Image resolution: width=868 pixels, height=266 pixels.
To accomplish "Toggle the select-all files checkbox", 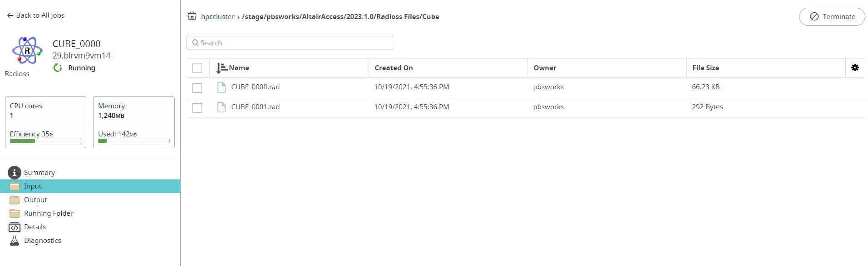I will coord(197,68).
